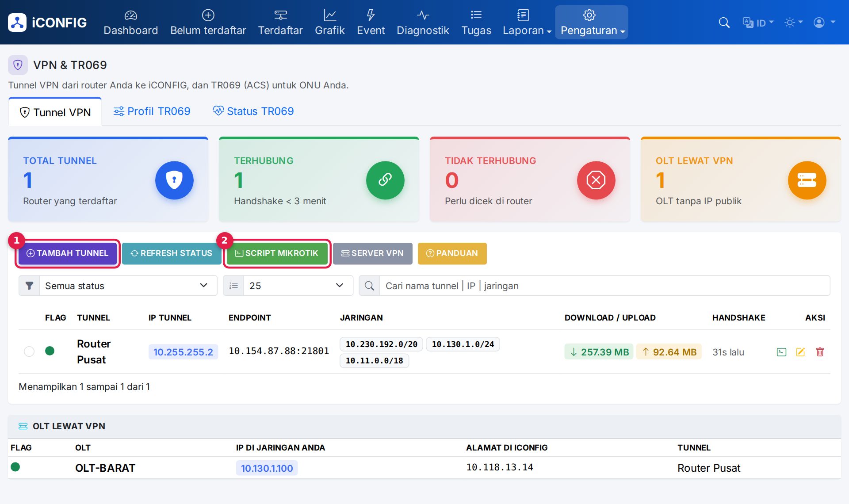Viewport: 849px width, 504px height.
Task: Focus the tunnel search input field
Action: (604, 286)
